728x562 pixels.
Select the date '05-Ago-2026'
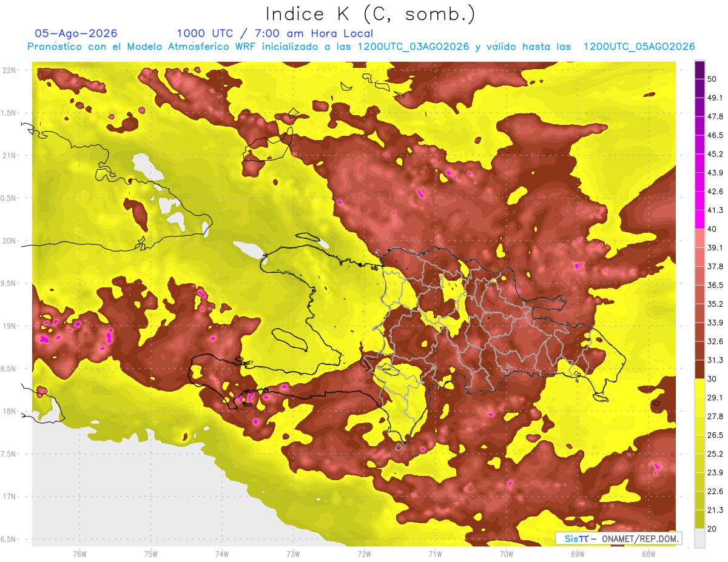pyautogui.click(x=76, y=33)
